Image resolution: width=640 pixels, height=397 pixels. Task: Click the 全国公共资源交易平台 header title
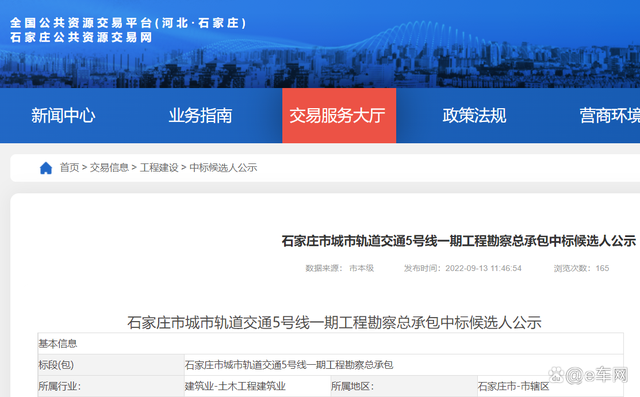click(x=128, y=23)
